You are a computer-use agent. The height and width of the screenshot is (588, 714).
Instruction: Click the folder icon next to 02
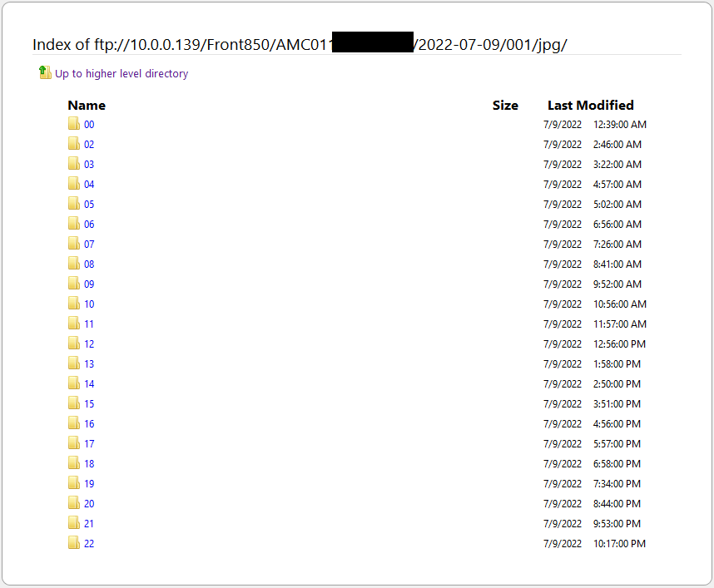(x=74, y=143)
